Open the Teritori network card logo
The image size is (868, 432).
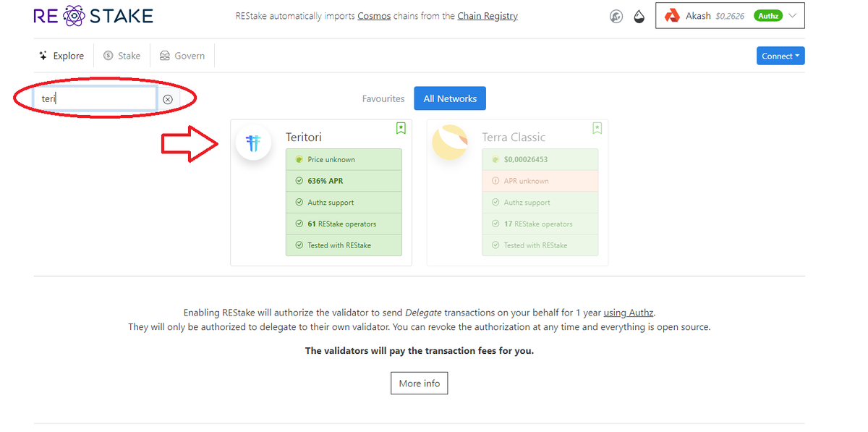coord(253,143)
